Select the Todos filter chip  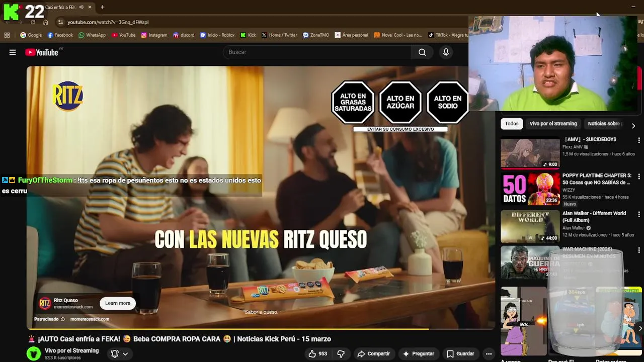pos(512,124)
